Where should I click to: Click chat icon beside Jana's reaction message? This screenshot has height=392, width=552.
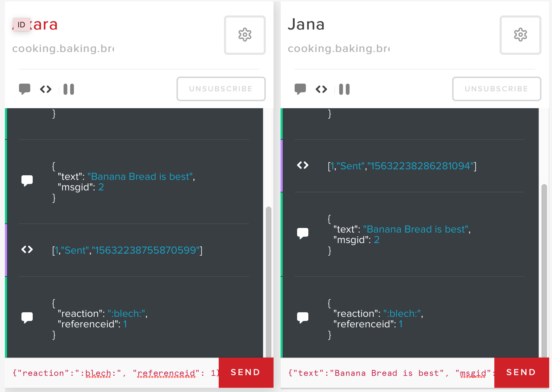tap(303, 318)
